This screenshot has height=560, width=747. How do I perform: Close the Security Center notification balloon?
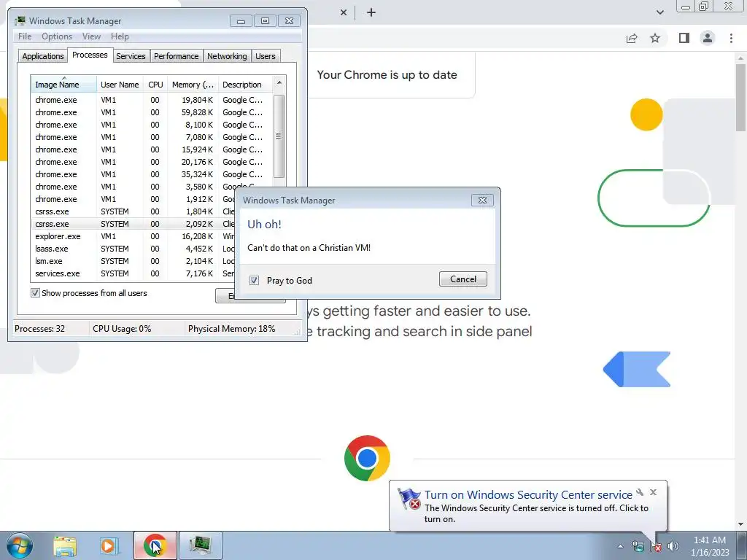(x=653, y=492)
